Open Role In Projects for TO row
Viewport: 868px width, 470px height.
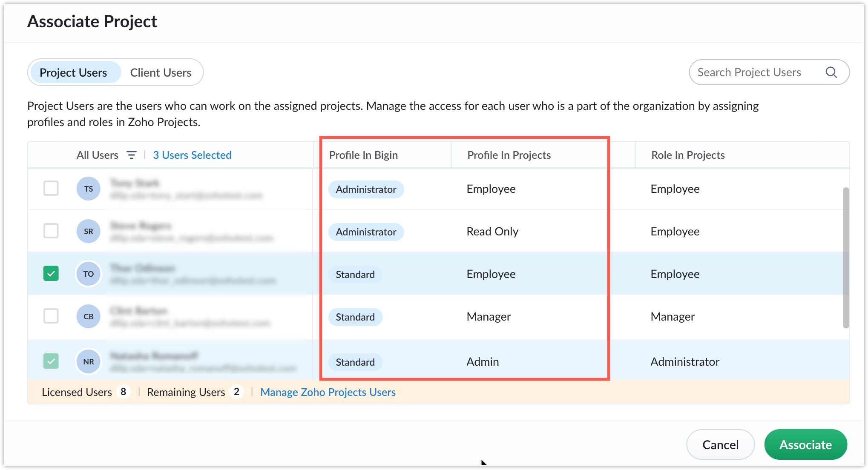[x=675, y=274]
